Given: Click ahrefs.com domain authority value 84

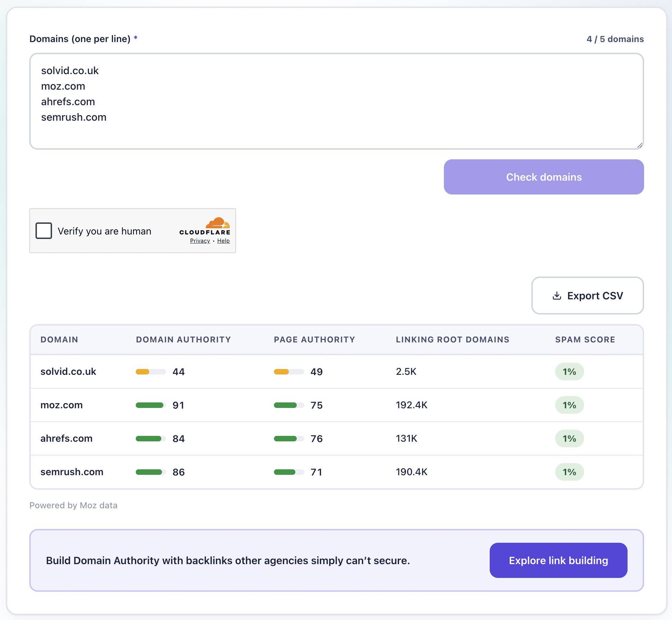Looking at the screenshot, I should point(179,439).
